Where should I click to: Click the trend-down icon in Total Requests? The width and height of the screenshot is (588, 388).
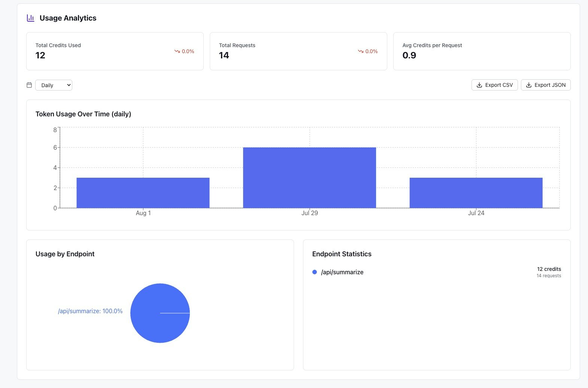pyautogui.click(x=361, y=51)
